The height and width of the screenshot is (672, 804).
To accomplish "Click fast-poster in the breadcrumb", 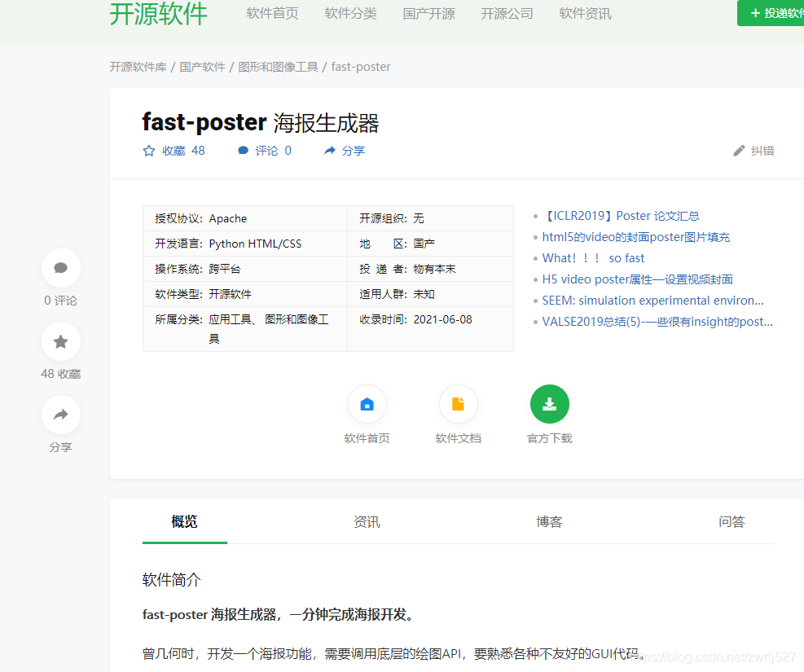I will (x=361, y=67).
